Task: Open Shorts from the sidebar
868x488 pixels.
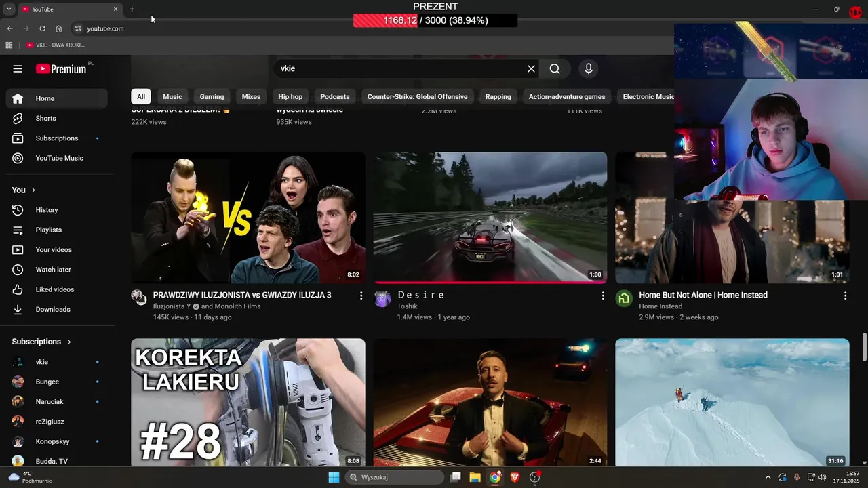Action: point(57,118)
